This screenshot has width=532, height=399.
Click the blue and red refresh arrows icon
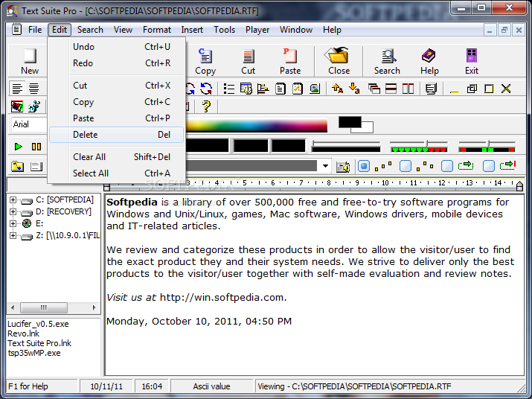206,89
